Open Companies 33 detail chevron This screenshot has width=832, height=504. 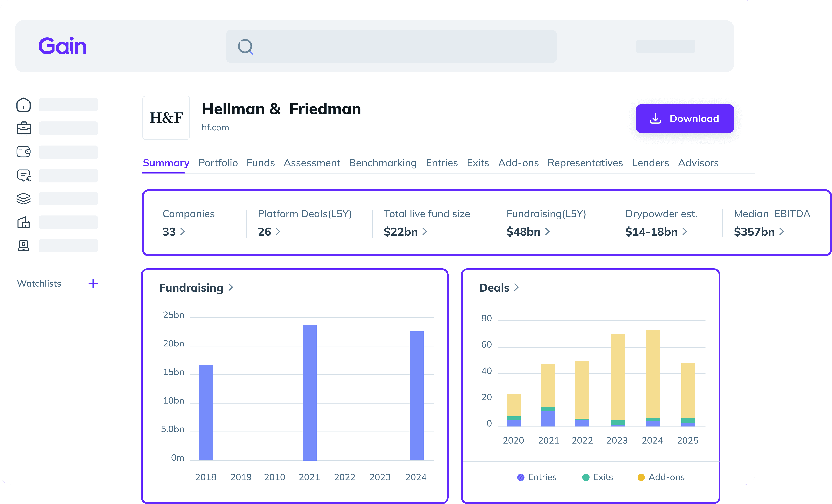183,231
